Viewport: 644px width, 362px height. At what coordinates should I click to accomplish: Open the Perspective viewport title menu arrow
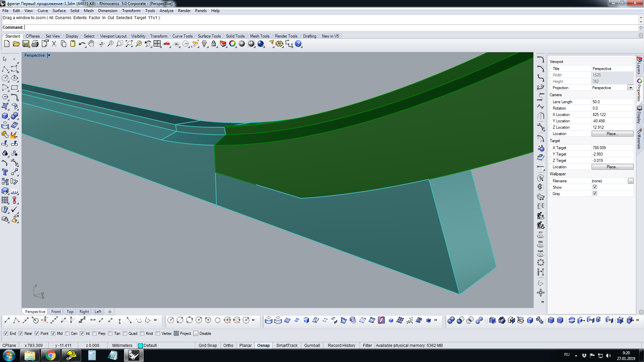click(49, 55)
